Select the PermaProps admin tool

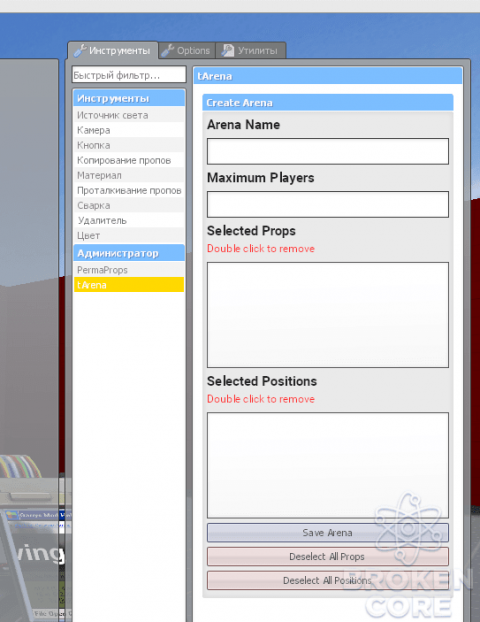coord(129,270)
